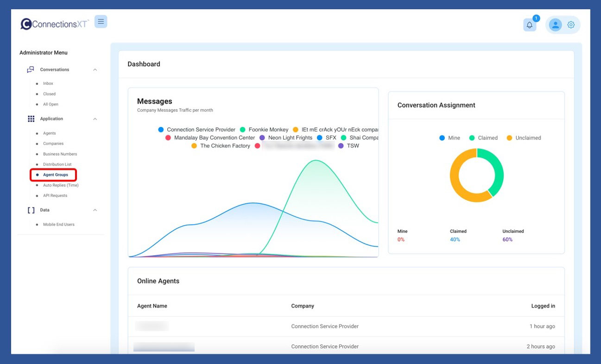Click the Conversations chat bubbles icon
Viewport: 601px width, 364px height.
click(31, 69)
